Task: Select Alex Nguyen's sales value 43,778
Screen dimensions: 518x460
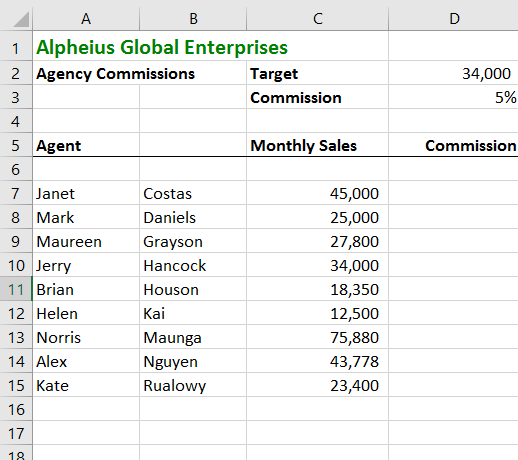Action: click(317, 361)
